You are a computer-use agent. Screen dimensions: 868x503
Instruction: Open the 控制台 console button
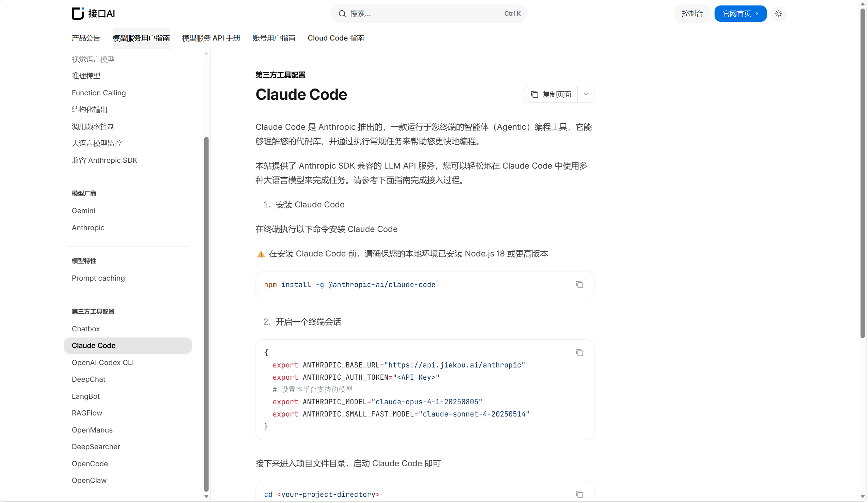pos(693,13)
